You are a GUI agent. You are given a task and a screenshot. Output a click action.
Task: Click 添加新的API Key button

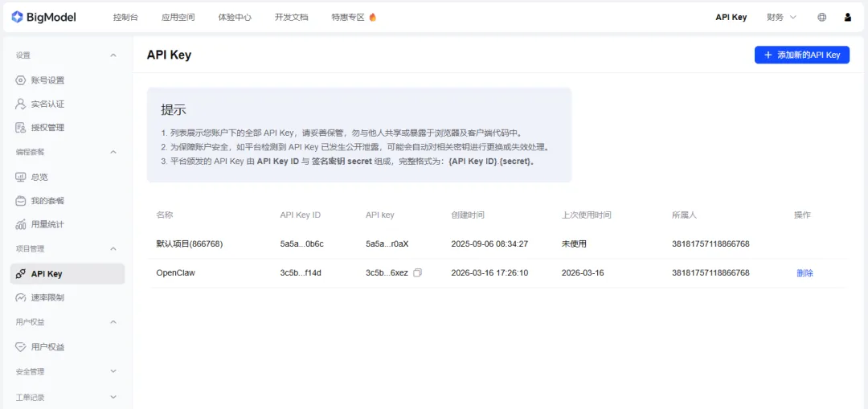[x=802, y=55]
